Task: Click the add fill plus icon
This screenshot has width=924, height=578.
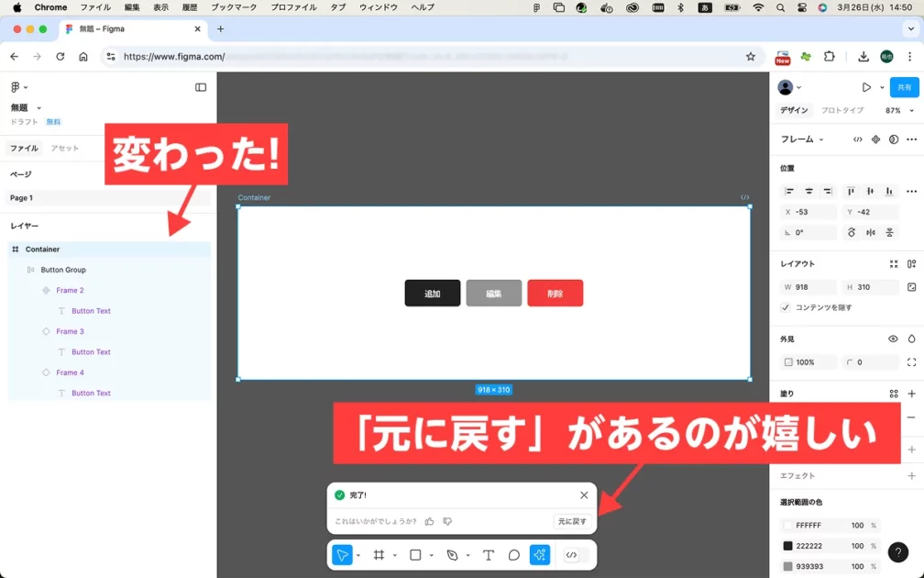Action: (x=911, y=394)
